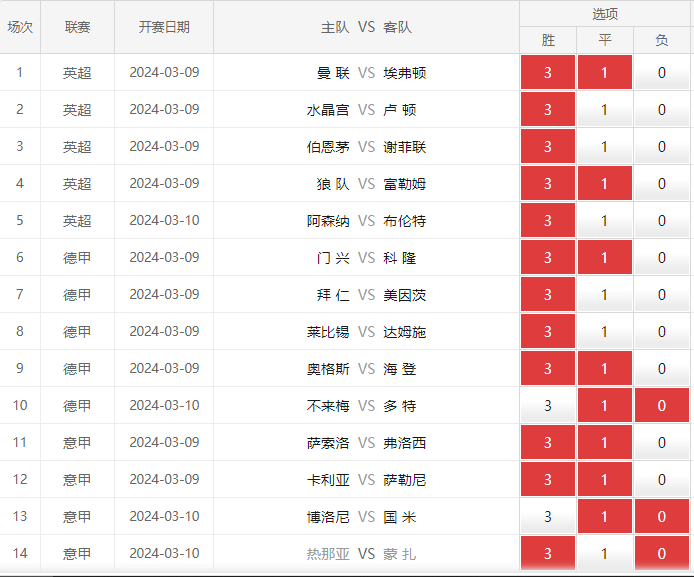Toggle win option 3 for 卡利亚 vs 萨勒尼

click(x=547, y=479)
